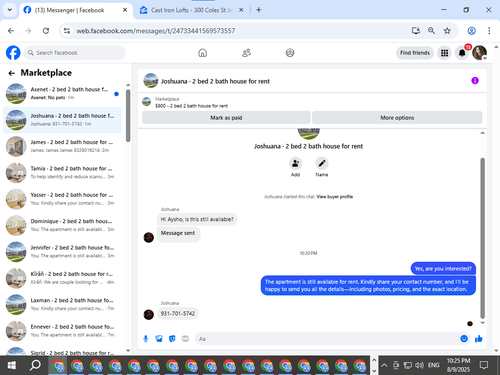500x375 pixels.
Task: Open Kiran conversation in list
Action: click(62, 278)
